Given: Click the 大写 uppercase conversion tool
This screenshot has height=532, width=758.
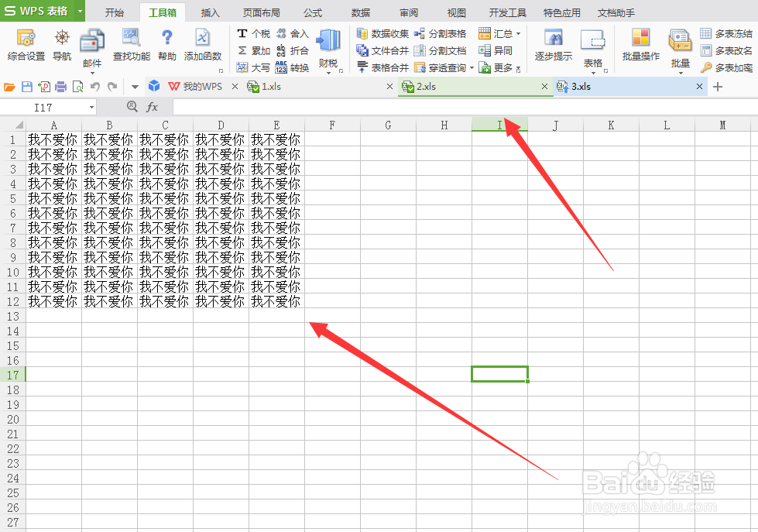Looking at the screenshot, I should [253, 67].
